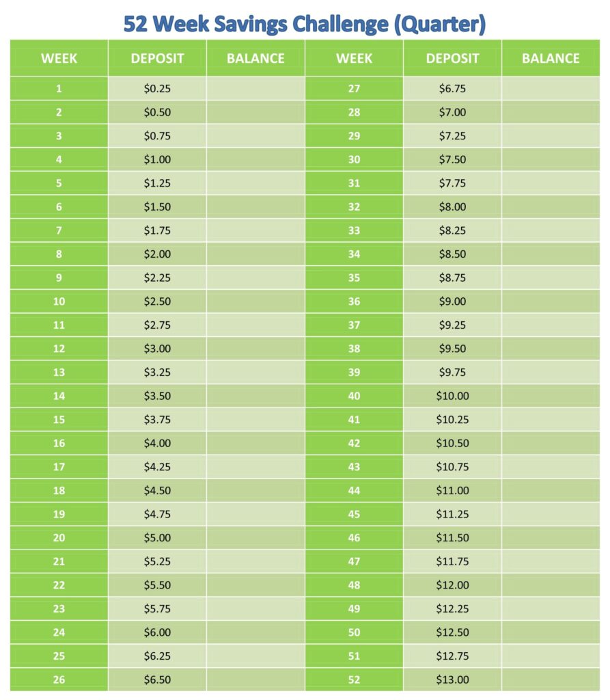Select the balance cell for week 45
This screenshot has height=700, width=610.
click(x=551, y=514)
